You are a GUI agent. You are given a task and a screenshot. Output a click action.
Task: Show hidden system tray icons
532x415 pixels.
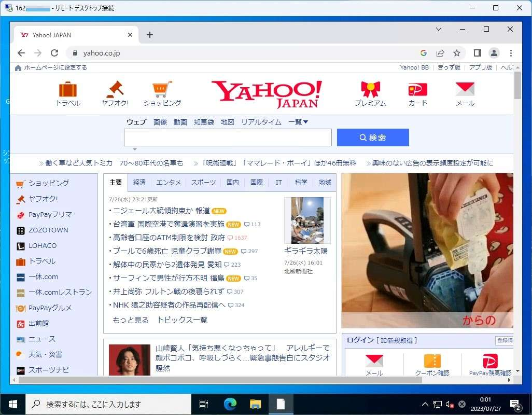pyautogui.click(x=425, y=404)
